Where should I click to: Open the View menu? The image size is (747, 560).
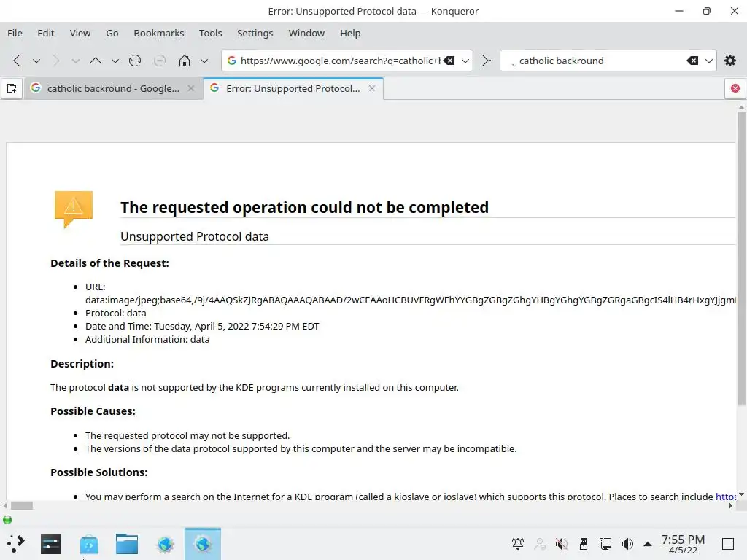[80, 34]
